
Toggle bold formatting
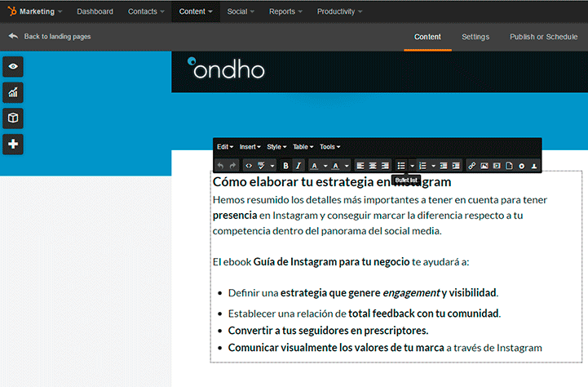tap(285, 166)
